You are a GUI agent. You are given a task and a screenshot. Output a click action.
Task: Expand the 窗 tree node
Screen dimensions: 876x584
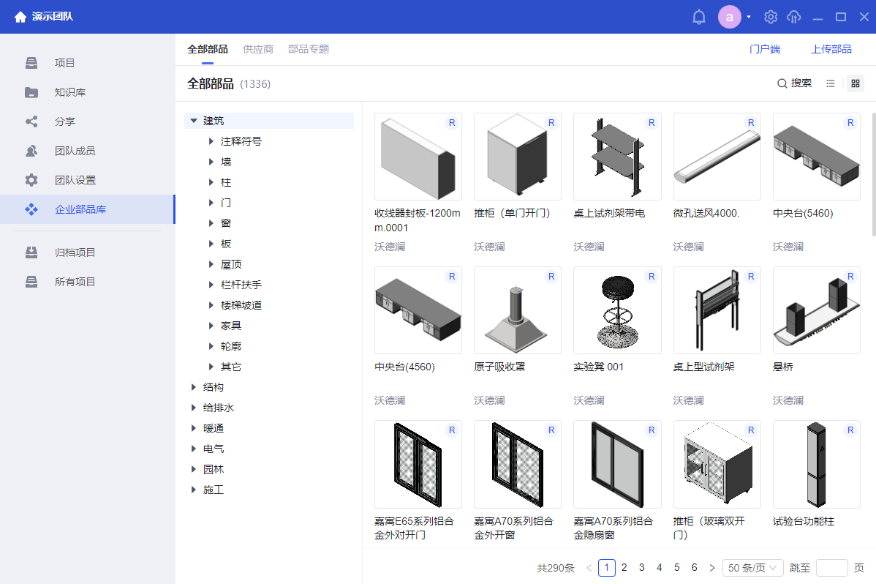(211, 223)
